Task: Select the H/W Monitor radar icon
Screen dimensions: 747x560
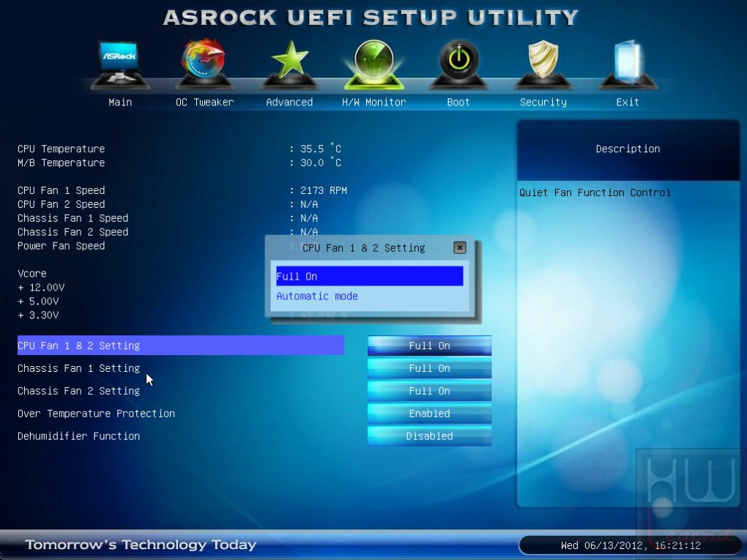Action: tap(374, 64)
